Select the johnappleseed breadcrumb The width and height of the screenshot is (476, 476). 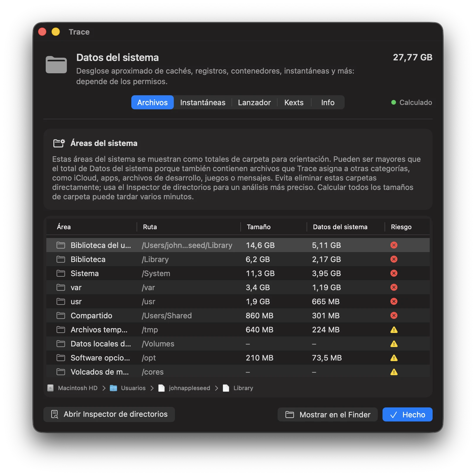pyautogui.click(x=189, y=388)
